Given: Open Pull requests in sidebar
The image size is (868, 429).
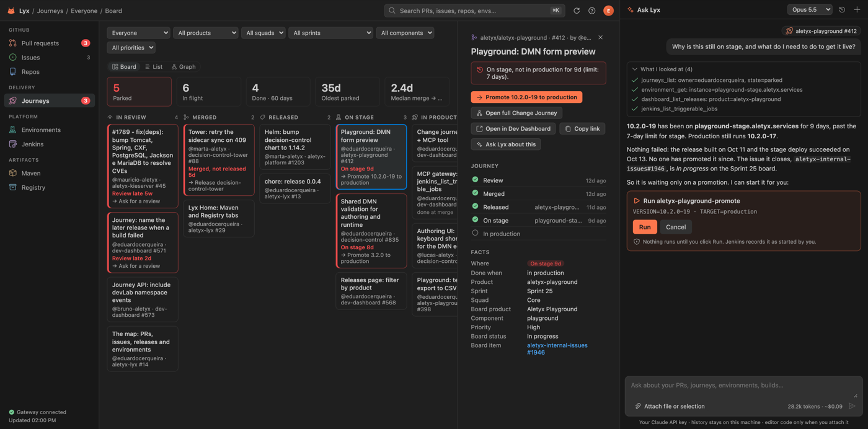Looking at the screenshot, I should [x=50, y=43].
